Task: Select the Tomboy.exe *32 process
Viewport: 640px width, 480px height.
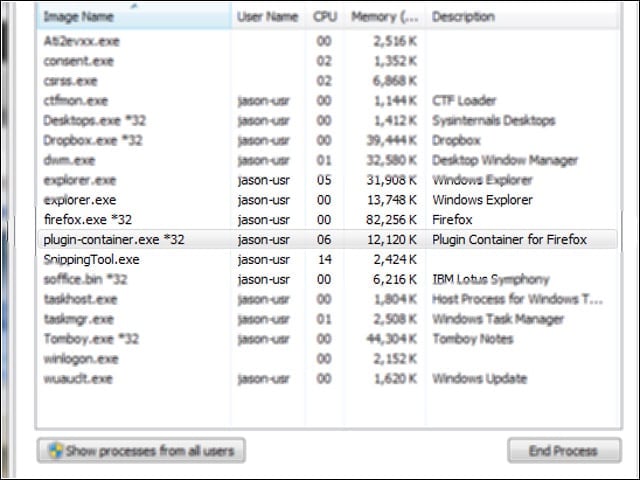Action: (329, 339)
